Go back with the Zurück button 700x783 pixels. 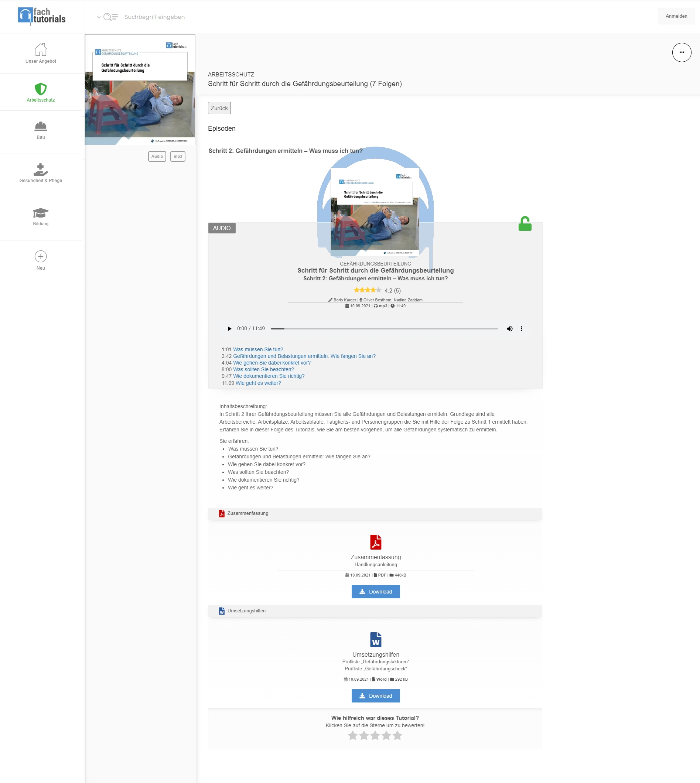[x=219, y=108]
